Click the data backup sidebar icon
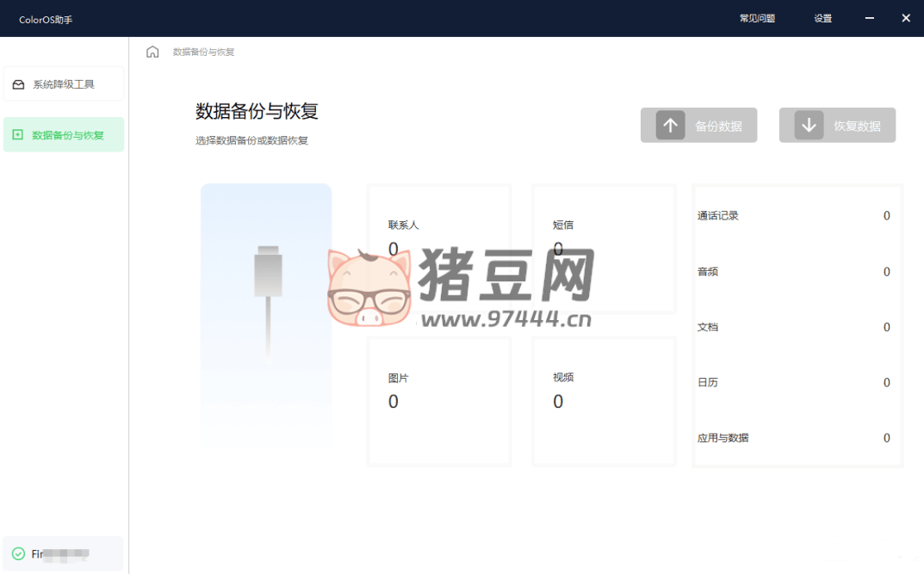Screen dimensions: 924x574 (x=18, y=135)
